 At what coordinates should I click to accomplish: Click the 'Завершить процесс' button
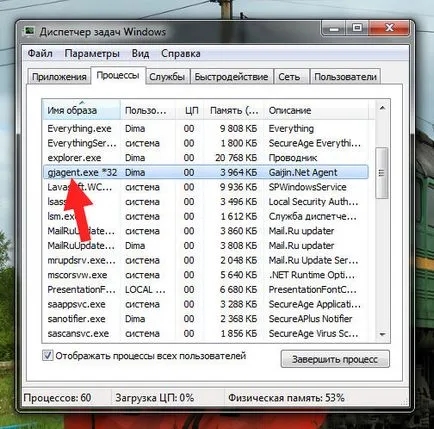335,359
